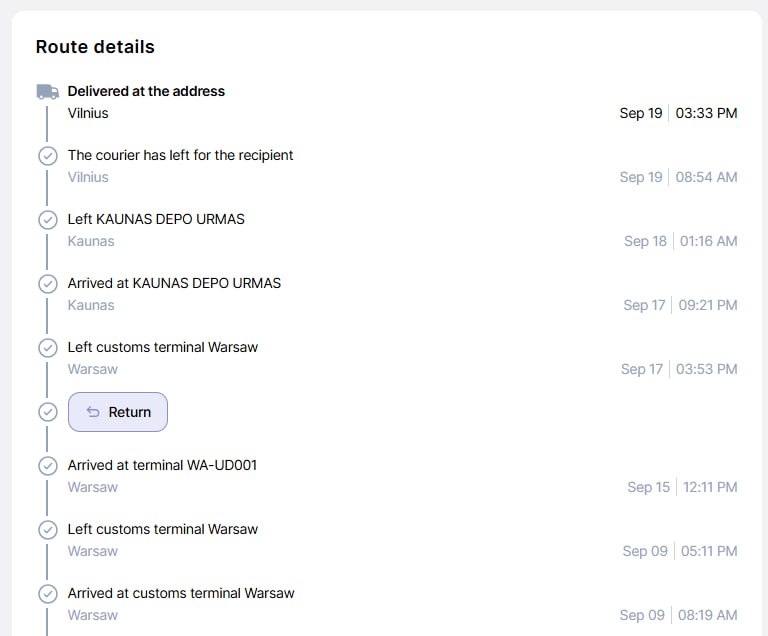
Task: Click checkmark next to Sep 17 Left customs terminal
Action: click(x=47, y=348)
